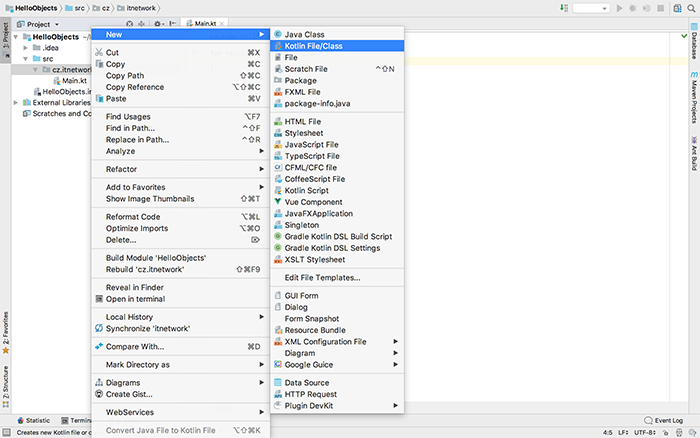The height and width of the screenshot is (438, 700).
Task: Collapse the src folder node
Action: pos(24,59)
